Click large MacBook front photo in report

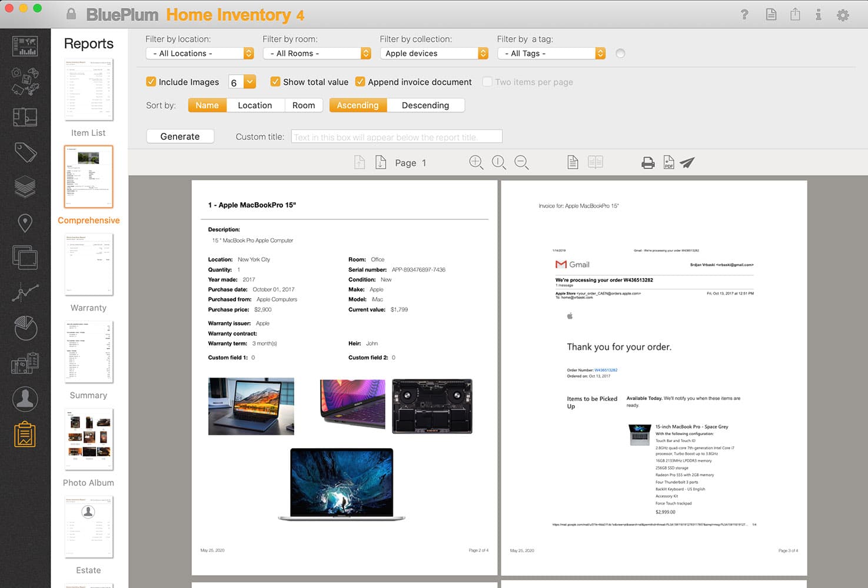coord(341,485)
